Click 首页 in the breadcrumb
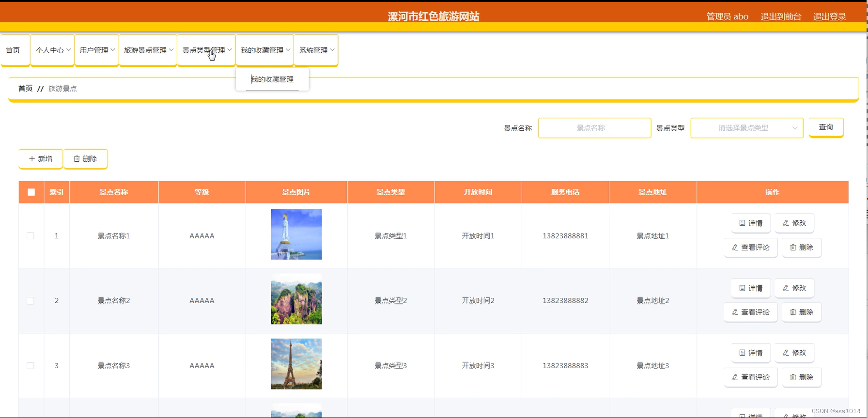Screen dimensions: 868x418 pos(25,89)
